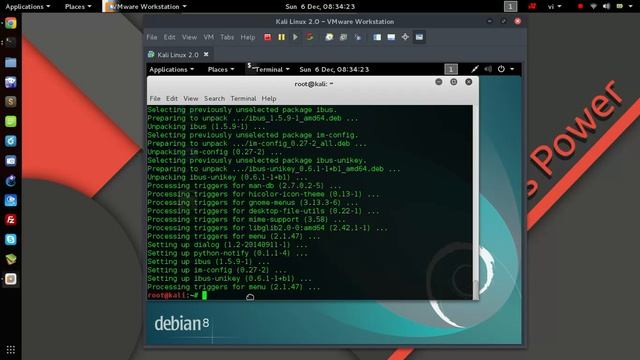Open the green notes app in dock
The height and width of the screenshot is (360, 640).
[11, 121]
